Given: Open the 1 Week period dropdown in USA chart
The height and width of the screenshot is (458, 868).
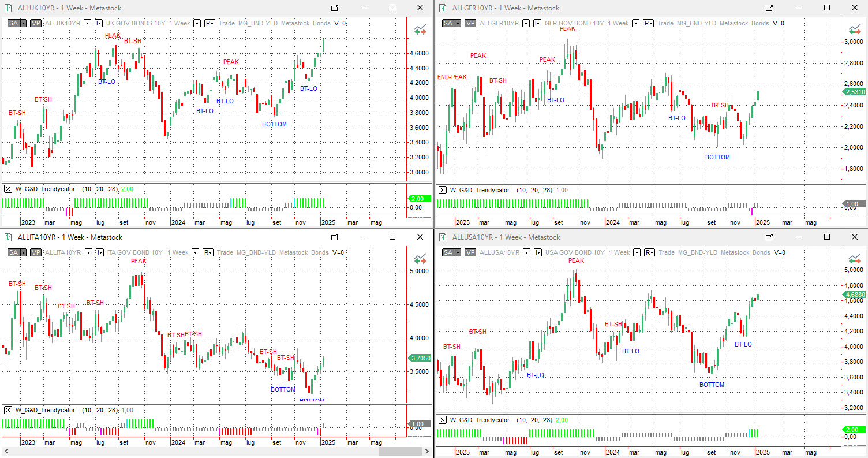Looking at the screenshot, I should [x=637, y=252].
